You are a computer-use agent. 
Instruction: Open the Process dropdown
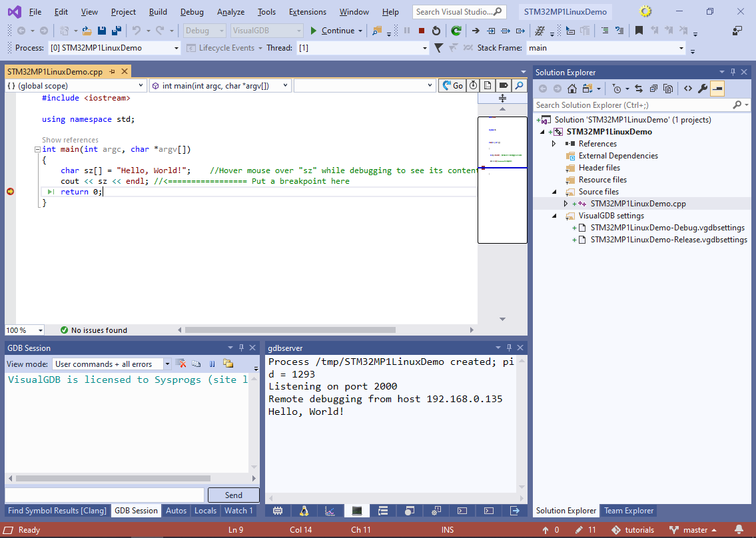[176, 48]
